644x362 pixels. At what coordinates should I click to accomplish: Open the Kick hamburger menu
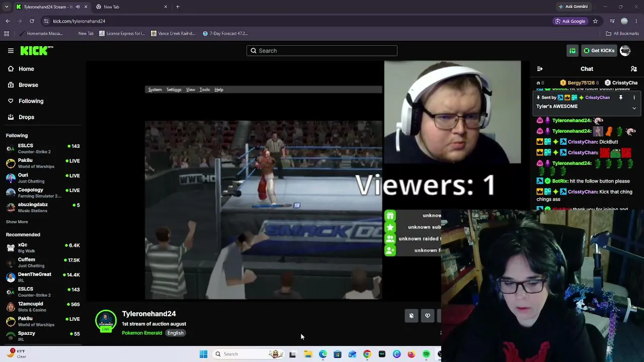click(x=11, y=51)
